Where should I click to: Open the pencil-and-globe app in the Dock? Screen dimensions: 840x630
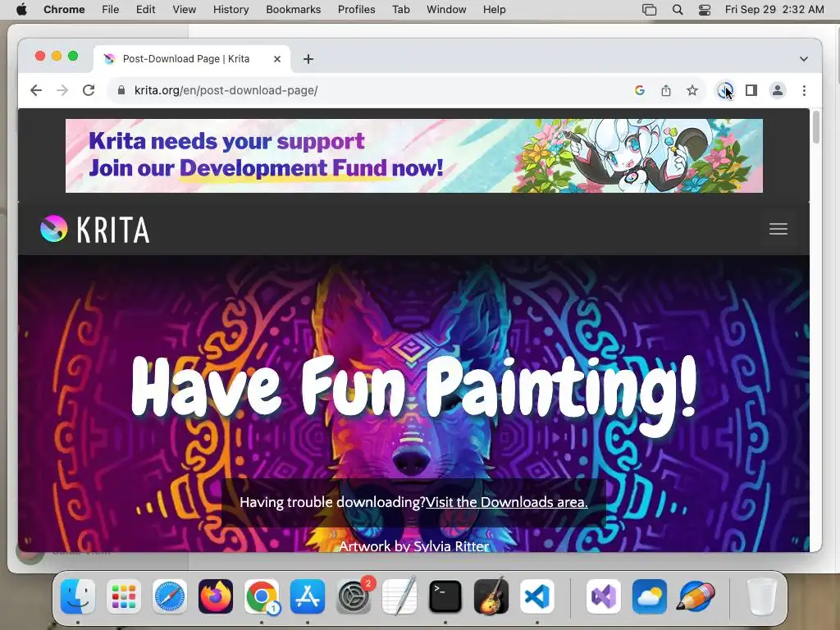tap(696, 596)
